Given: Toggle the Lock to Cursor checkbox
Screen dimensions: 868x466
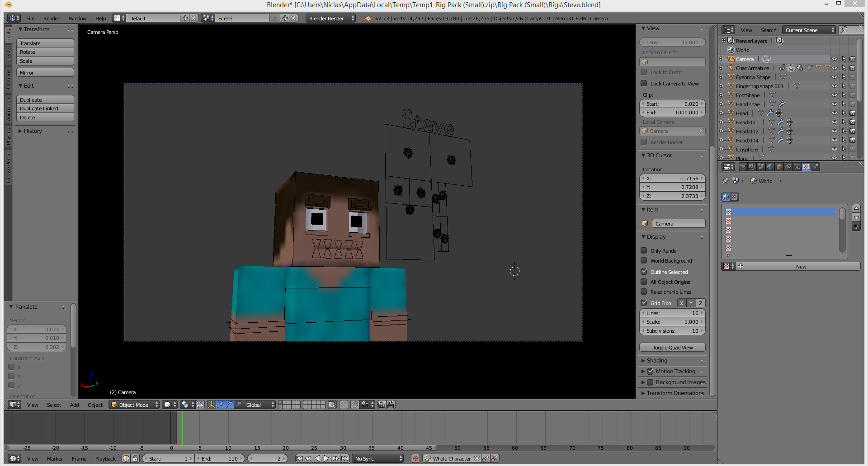Looking at the screenshot, I should coord(644,72).
